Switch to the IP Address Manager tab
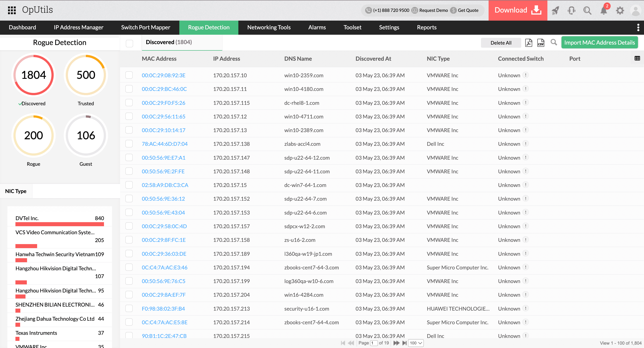 pyautogui.click(x=78, y=27)
